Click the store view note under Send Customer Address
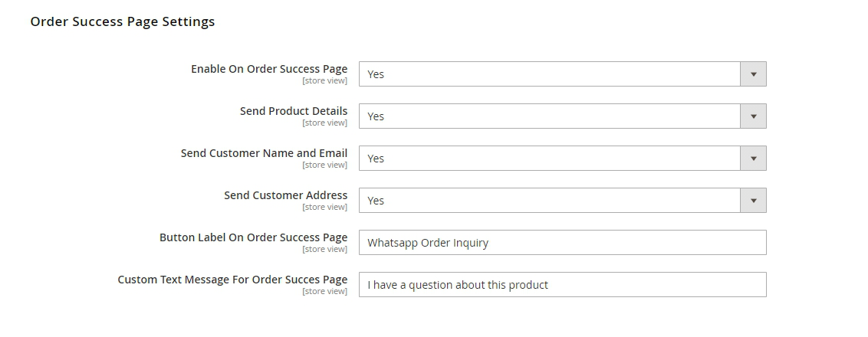Screen dimensions: 868x337 [x=324, y=208]
